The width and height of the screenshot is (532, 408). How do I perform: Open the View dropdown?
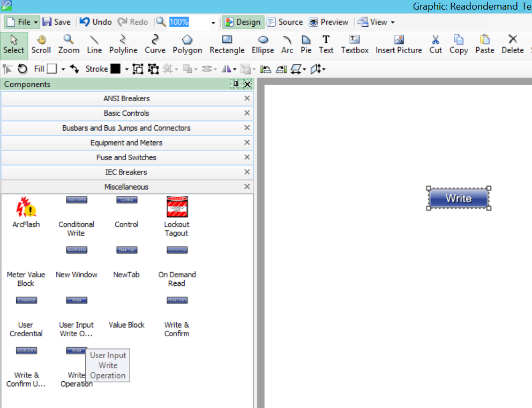[x=376, y=22]
